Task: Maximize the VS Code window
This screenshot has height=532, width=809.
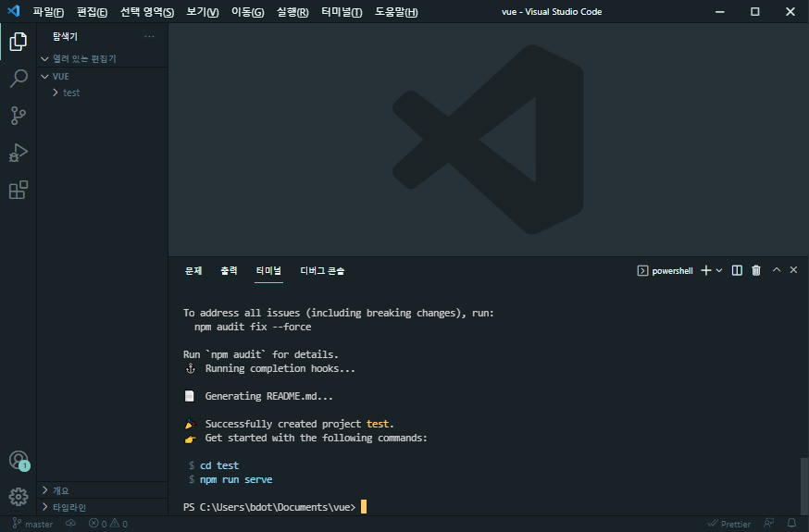Action: coord(754,11)
